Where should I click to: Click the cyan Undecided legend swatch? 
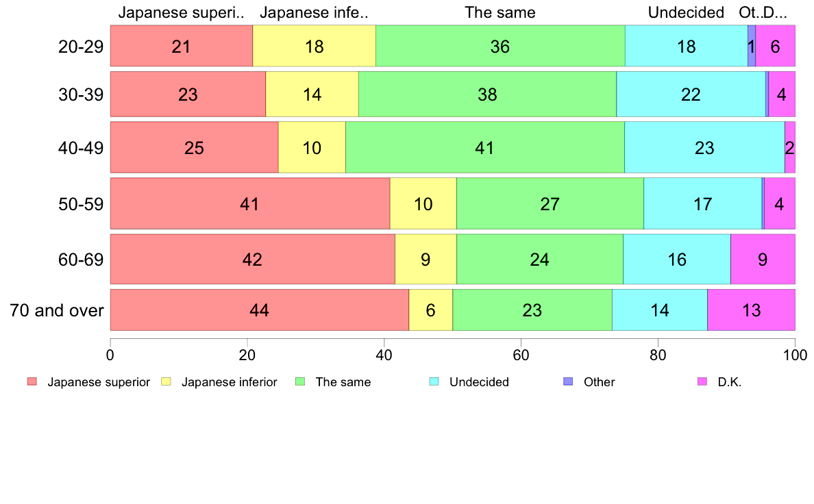[x=434, y=382]
